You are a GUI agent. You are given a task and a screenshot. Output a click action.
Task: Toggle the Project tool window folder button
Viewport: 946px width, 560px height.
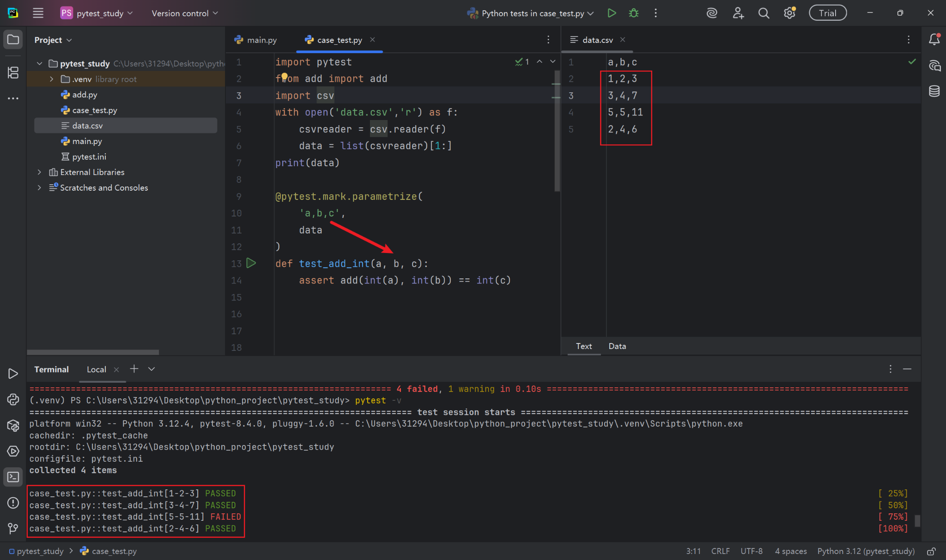click(13, 40)
